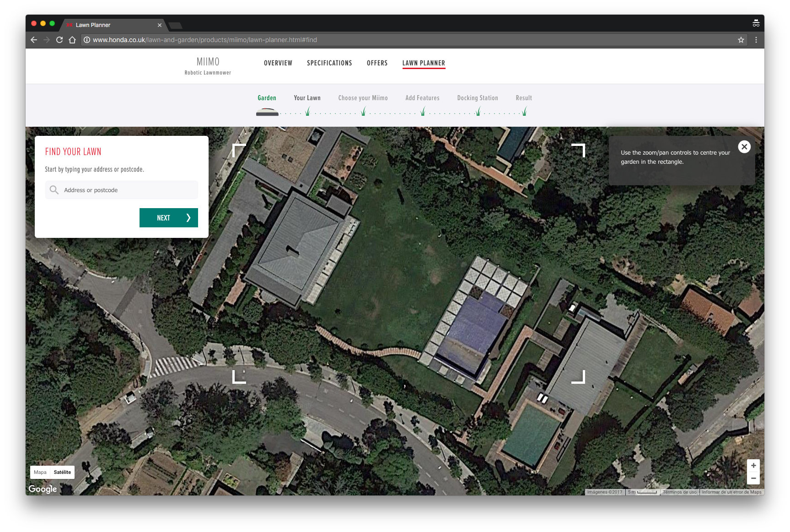Zoom in on the map with plus

click(753, 466)
